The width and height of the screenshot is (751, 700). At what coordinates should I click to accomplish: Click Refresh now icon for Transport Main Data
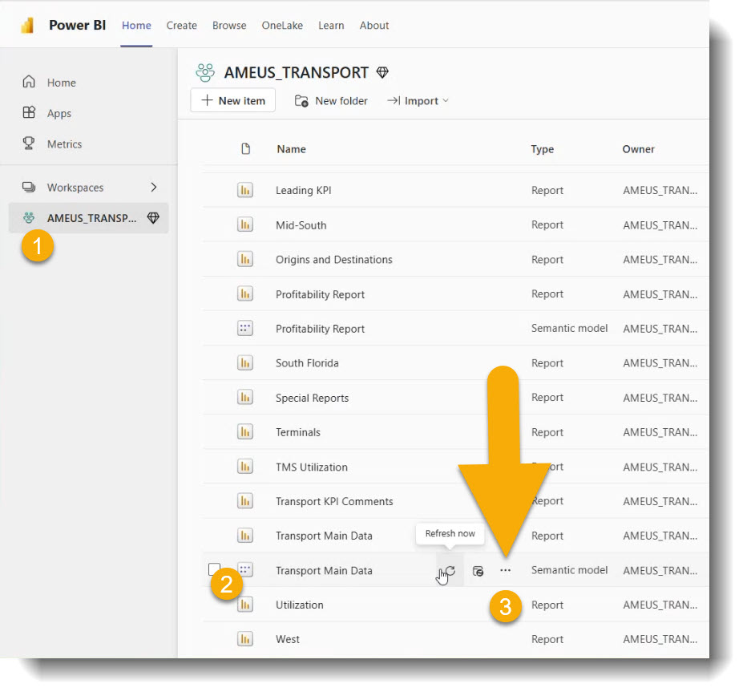450,570
